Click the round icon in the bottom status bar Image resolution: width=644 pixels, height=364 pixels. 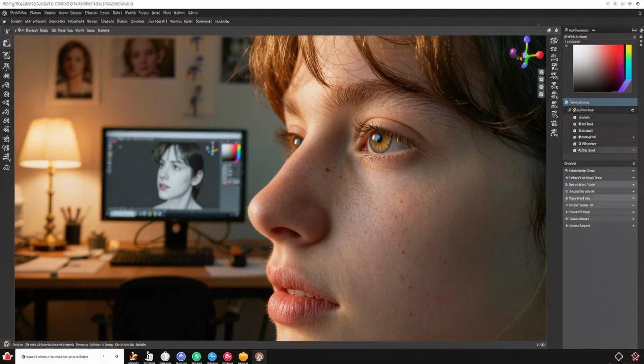click(x=7, y=344)
